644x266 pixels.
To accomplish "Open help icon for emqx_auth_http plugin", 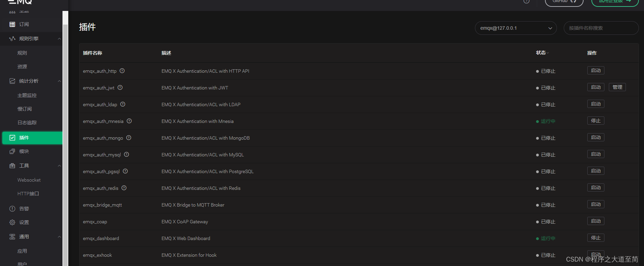I will 122,71.
